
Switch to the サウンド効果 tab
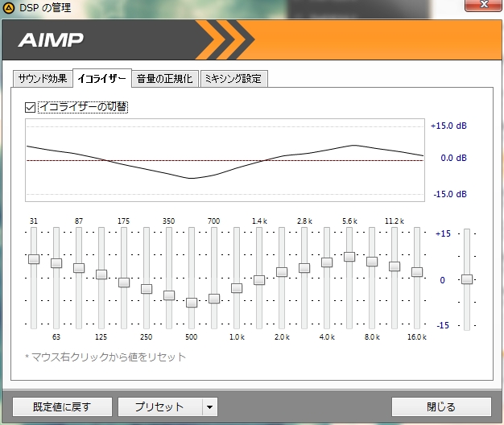(43, 78)
